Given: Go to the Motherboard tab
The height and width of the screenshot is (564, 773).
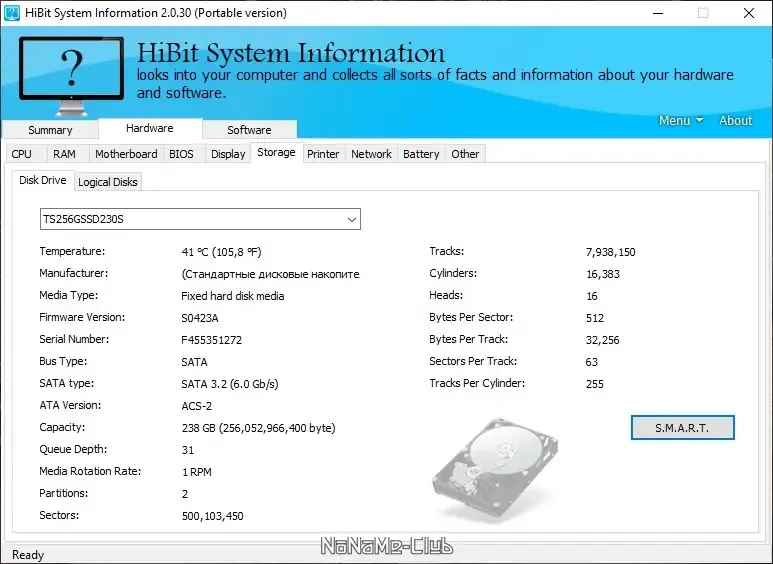Looking at the screenshot, I should (x=126, y=154).
